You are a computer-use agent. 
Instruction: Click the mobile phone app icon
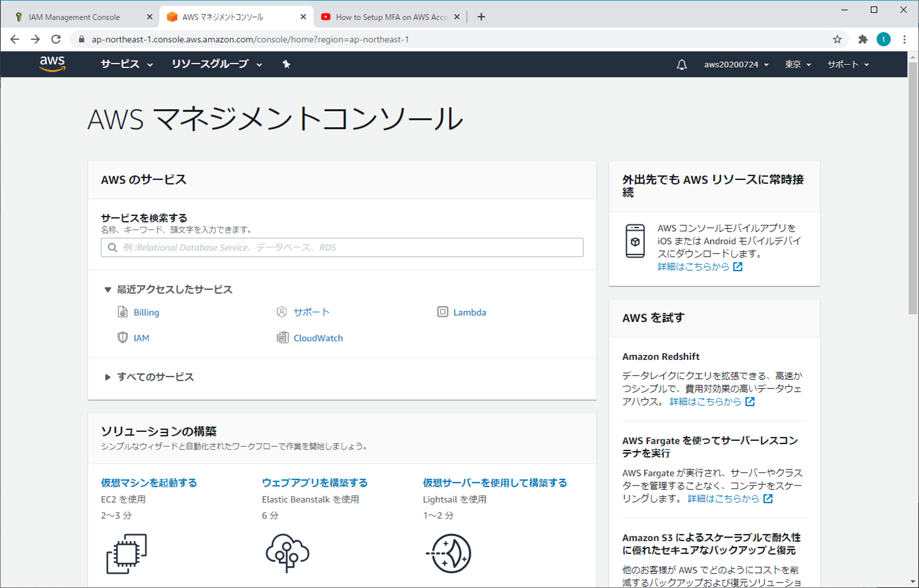pyautogui.click(x=635, y=241)
